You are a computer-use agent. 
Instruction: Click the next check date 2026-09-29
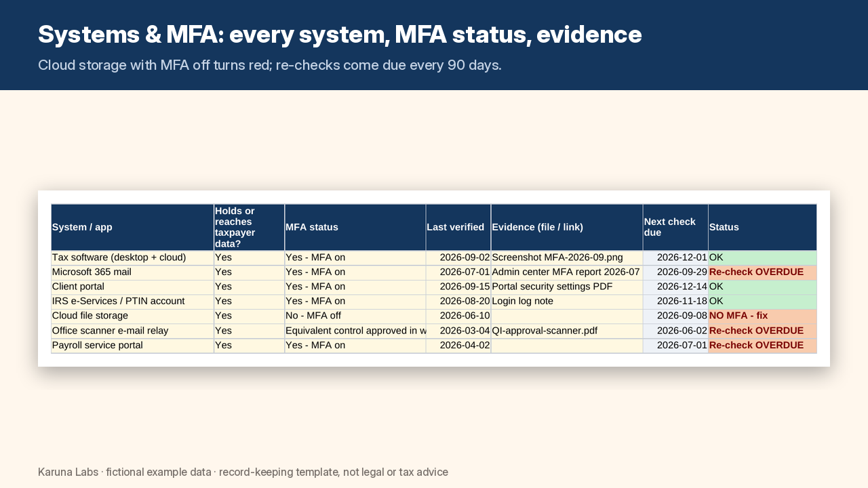(675, 272)
